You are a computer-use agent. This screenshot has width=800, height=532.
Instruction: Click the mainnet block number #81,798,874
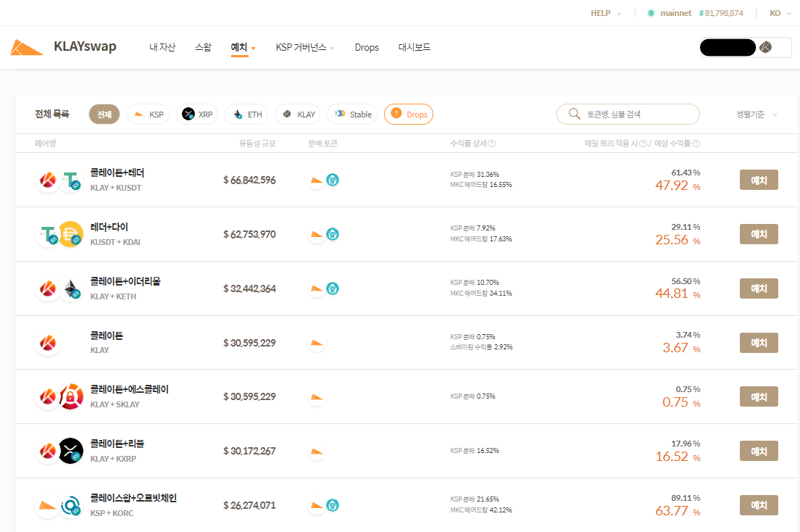[721, 13]
